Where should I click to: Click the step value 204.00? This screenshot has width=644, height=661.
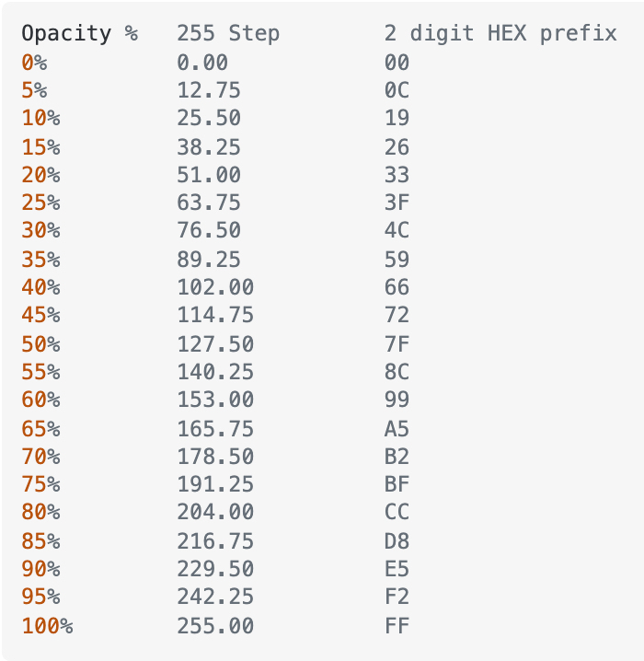[x=215, y=512]
